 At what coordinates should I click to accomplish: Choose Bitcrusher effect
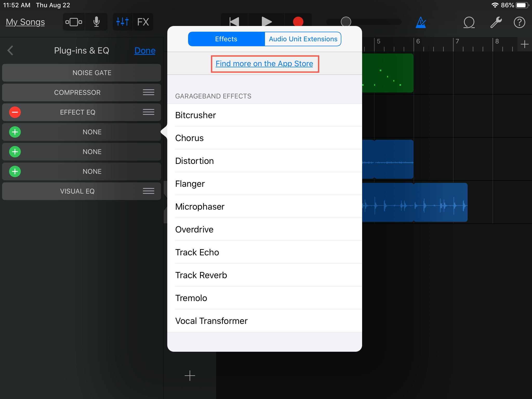265,115
